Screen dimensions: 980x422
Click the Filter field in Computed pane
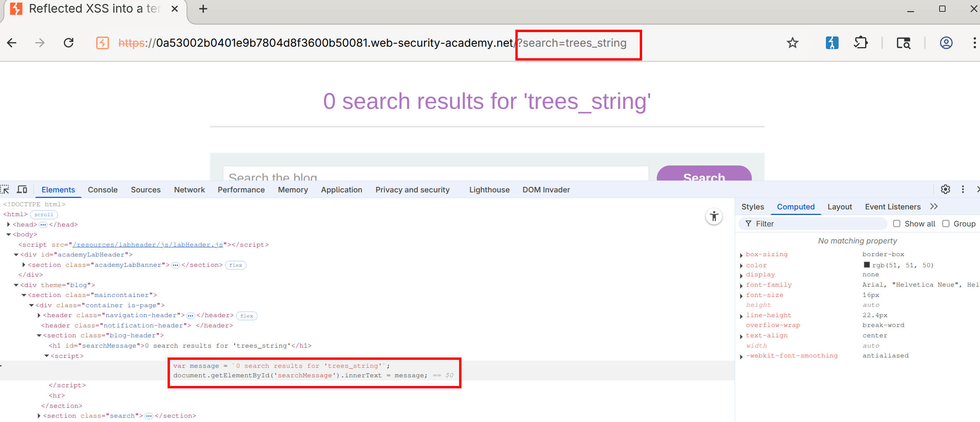coord(816,224)
